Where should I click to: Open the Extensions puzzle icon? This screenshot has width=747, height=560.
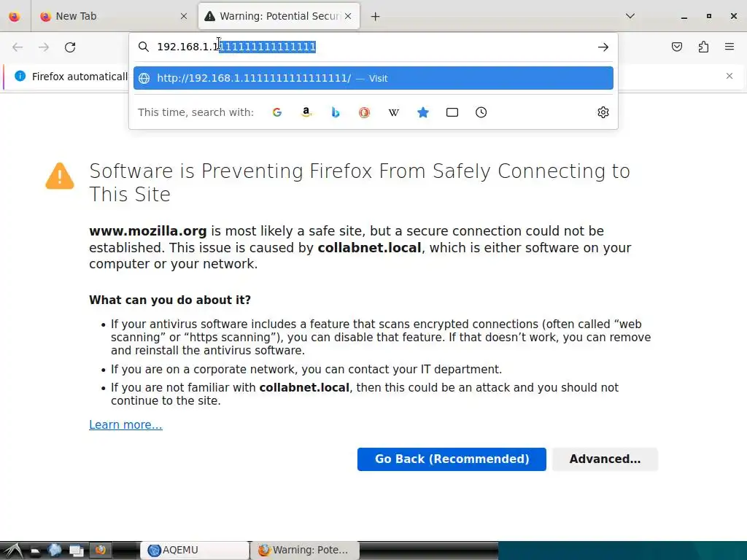point(703,47)
